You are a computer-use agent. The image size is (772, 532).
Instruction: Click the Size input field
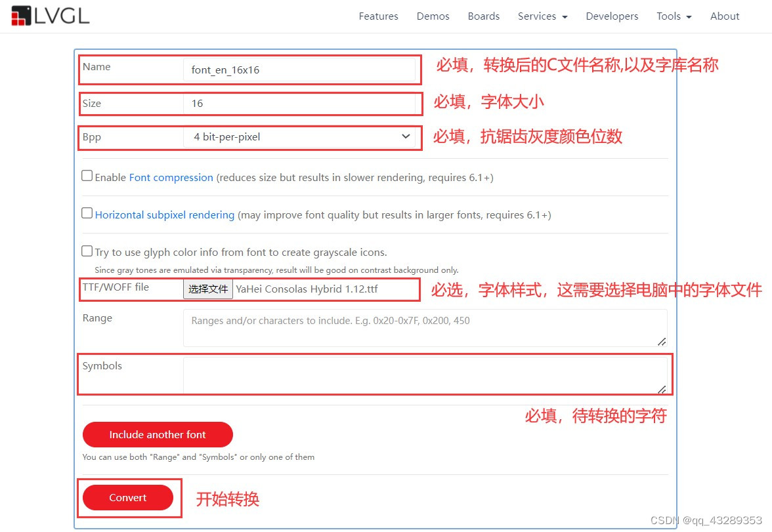coord(299,104)
